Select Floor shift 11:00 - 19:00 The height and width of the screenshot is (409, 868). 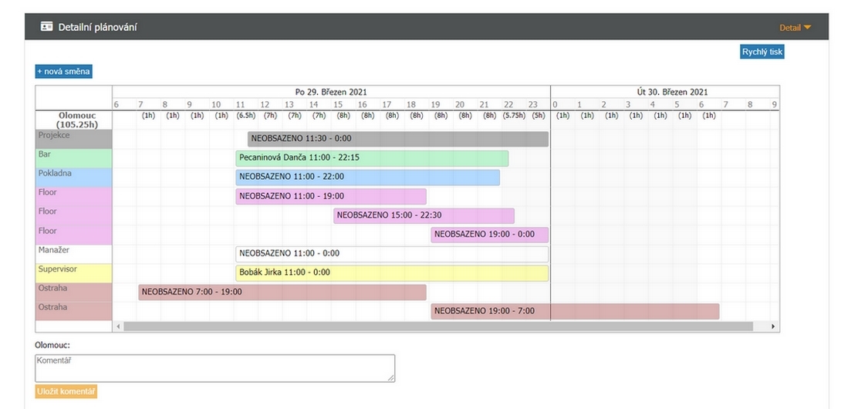[331, 197]
